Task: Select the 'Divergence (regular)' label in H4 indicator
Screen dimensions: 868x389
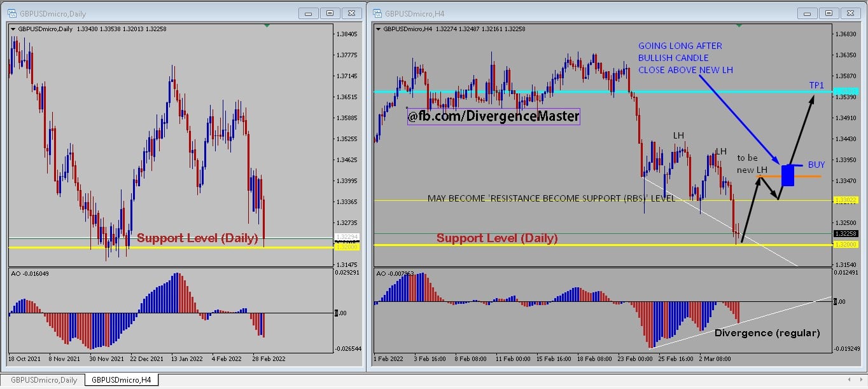Action: (x=767, y=332)
